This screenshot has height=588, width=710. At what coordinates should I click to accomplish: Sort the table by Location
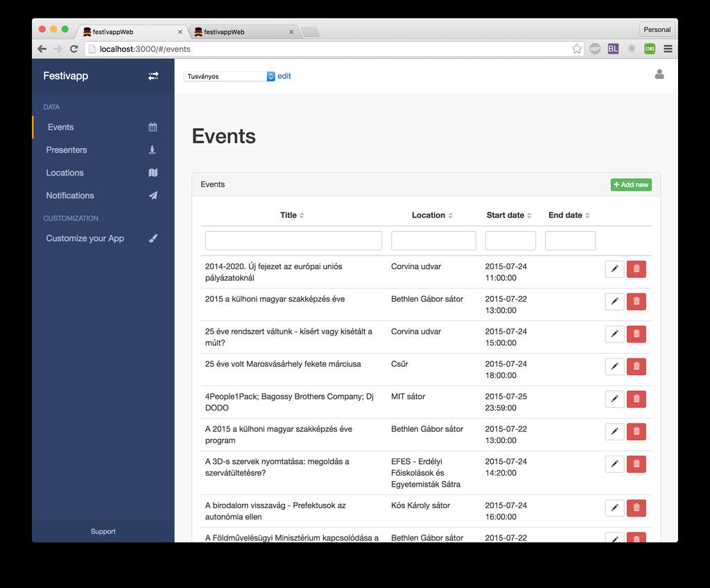432,215
